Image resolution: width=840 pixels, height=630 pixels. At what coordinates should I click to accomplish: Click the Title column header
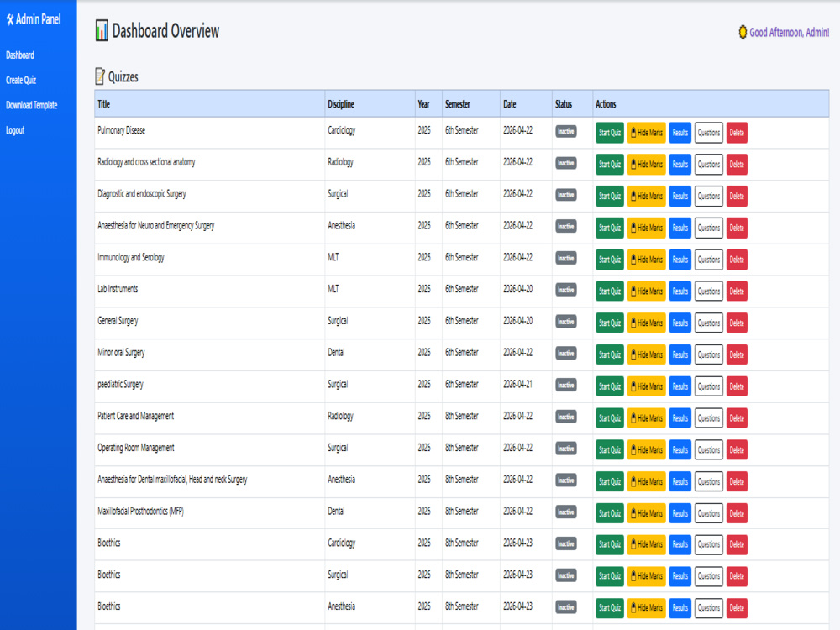tap(209, 104)
